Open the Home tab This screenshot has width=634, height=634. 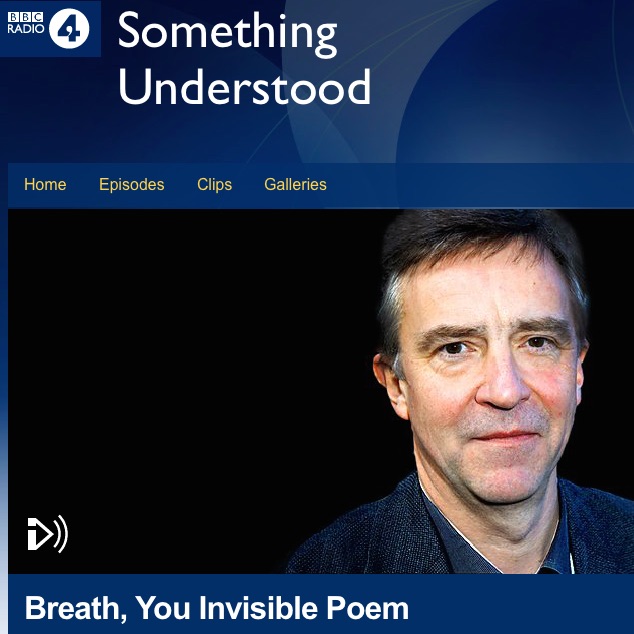45,184
